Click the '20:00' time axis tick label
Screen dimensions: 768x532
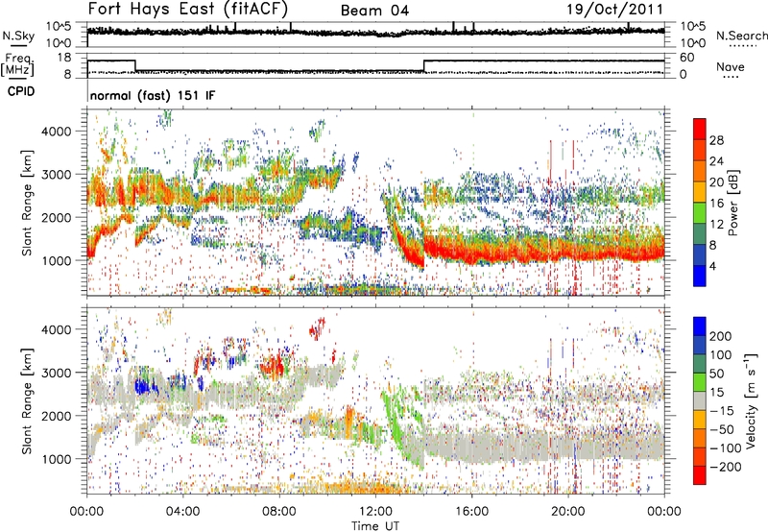click(567, 511)
